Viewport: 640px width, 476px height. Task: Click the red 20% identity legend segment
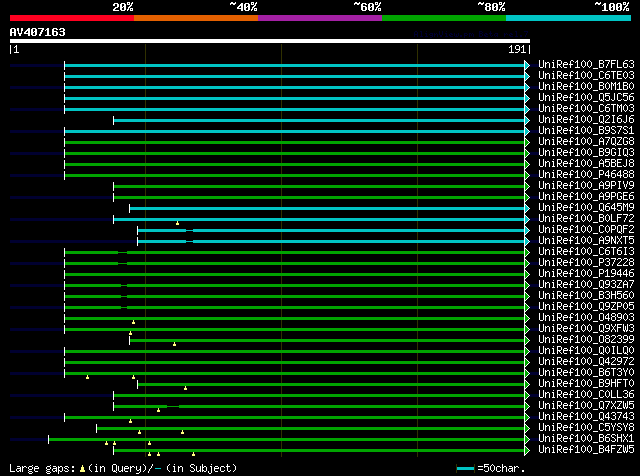pyautogui.click(x=72, y=18)
